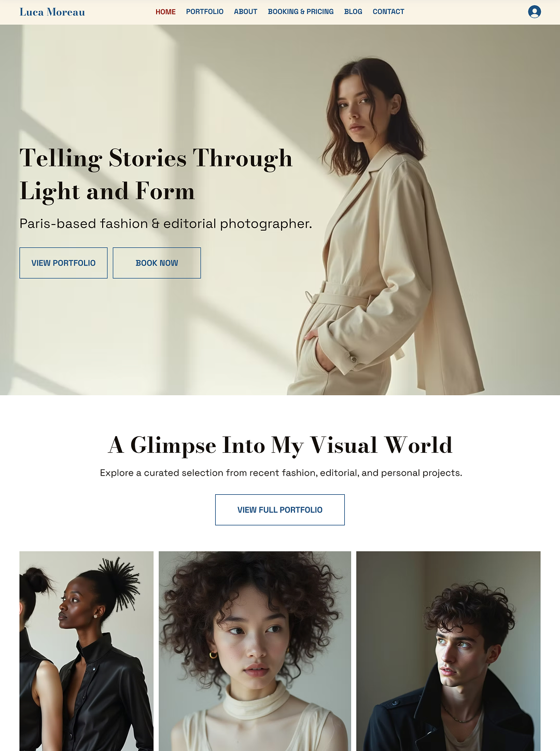Open the Portfolio navigation link
Image resolution: width=560 pixels, height=751 pixels.
pos(205,11)
